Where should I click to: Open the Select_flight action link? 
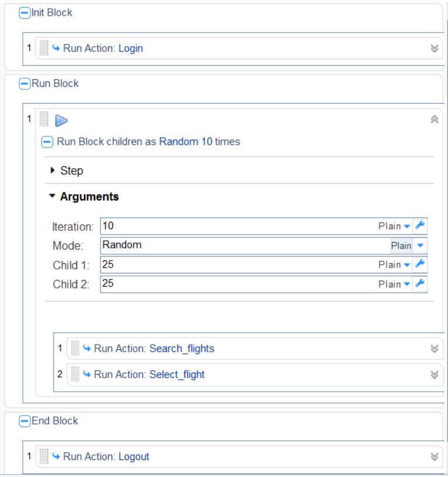(x=177, y=374)
